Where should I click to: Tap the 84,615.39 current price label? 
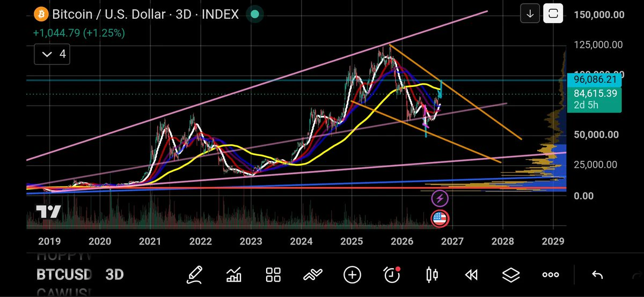tap(594, 93)
